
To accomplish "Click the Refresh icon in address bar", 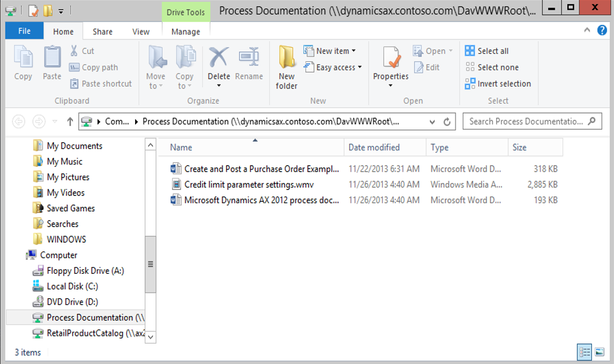I will coord(447,122).
